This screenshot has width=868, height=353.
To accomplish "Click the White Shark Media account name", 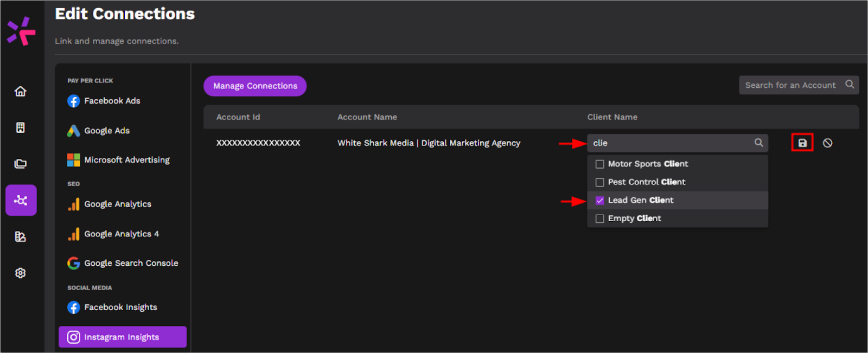I will click(429, 143).
